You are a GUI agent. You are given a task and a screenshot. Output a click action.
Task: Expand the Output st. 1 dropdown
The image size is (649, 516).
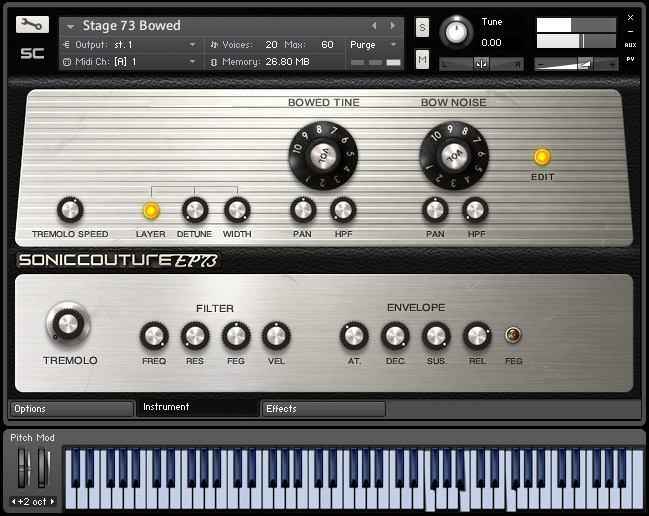[192, 44]
